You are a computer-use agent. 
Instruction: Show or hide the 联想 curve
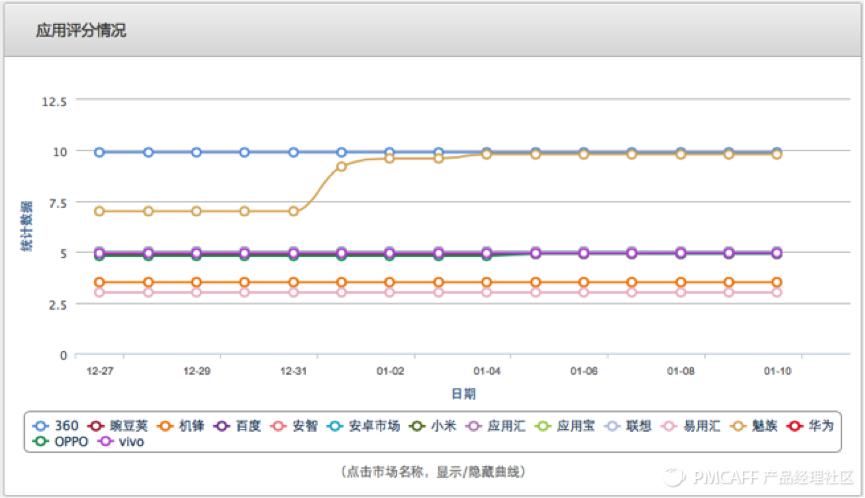point(633,425)
